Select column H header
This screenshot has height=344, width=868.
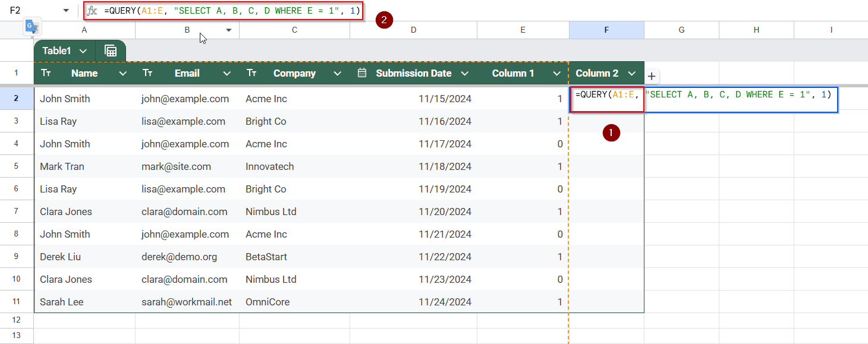tap(756, 30)
